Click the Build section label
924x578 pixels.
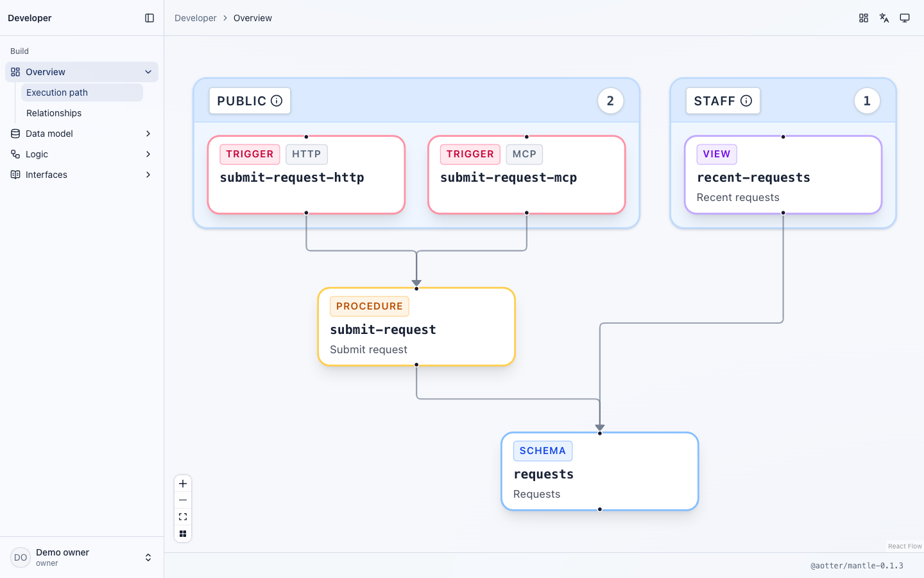tap(19, 51)
